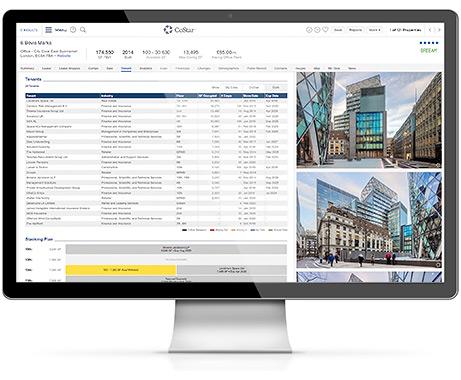Click first circular icon beside heart
The image size is (461, 380).
pos(309,30)
